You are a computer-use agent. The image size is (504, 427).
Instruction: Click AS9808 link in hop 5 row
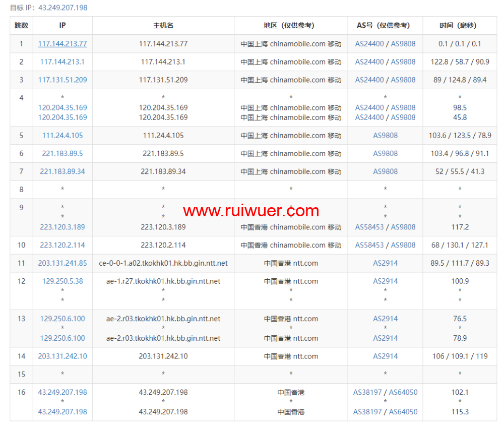pyautogui.click(x=385, y=136)
